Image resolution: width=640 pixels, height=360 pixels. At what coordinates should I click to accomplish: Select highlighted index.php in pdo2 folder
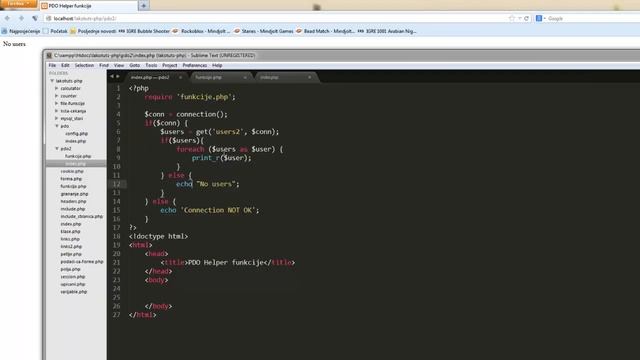tap(76, 164)
